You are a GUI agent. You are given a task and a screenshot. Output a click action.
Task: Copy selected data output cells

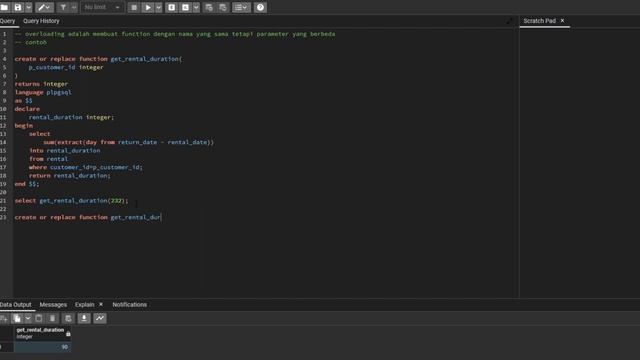pyautogui.click(x=17, y=318)
